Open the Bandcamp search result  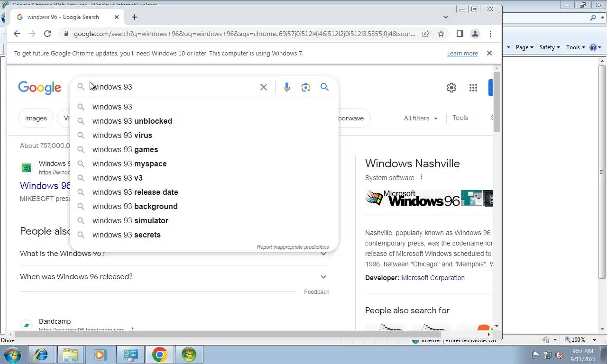[x=55, y=321]
